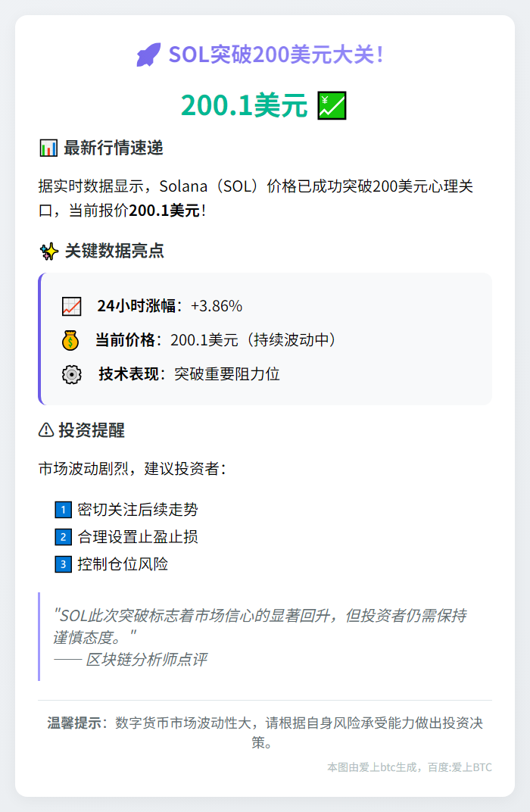This screenshot has width=530, height=812.
Task: Click the trend chart icon beside 24小时涨幅
Action: tap(71, 307)
